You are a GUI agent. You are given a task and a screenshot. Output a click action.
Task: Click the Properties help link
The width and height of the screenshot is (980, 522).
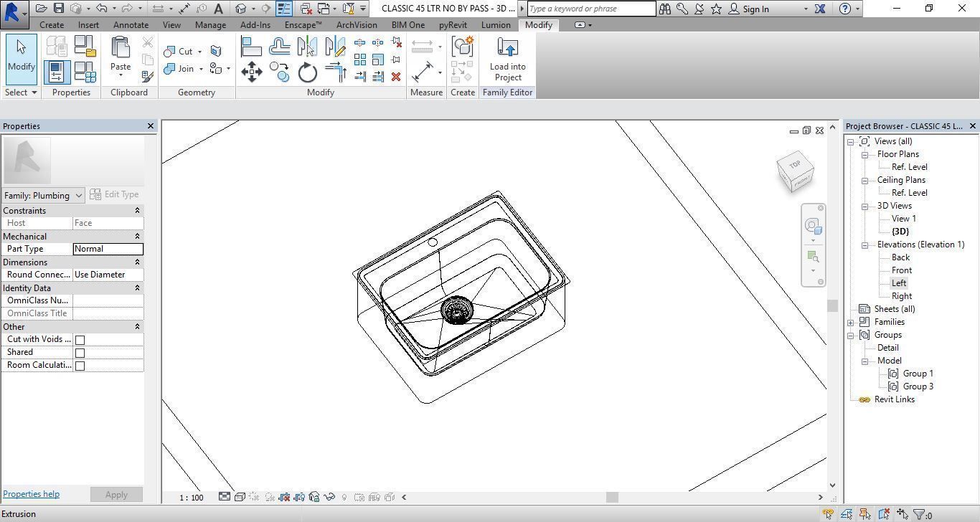(x=31, y=494)
